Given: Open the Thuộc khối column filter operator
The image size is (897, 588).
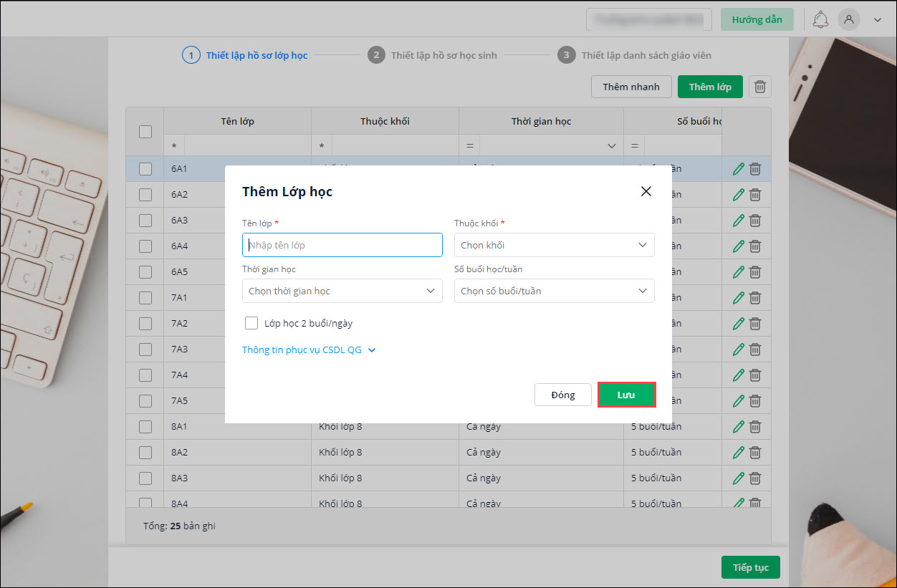Looking at the screenshot, I should (x=322, y=146).
